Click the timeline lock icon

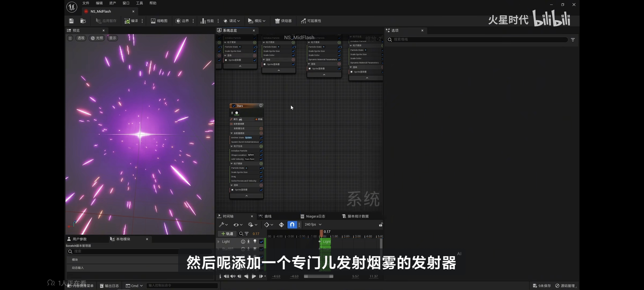[380, 224]
